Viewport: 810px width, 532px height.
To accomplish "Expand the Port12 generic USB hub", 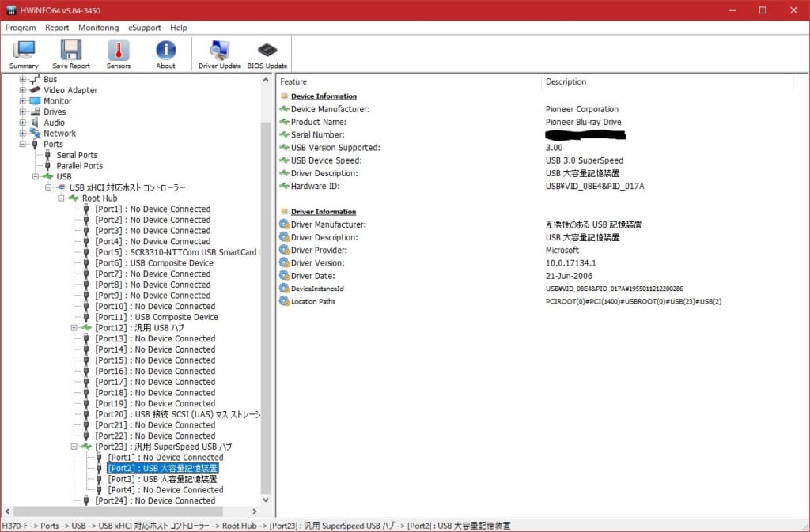I will [x=74, y=328].
